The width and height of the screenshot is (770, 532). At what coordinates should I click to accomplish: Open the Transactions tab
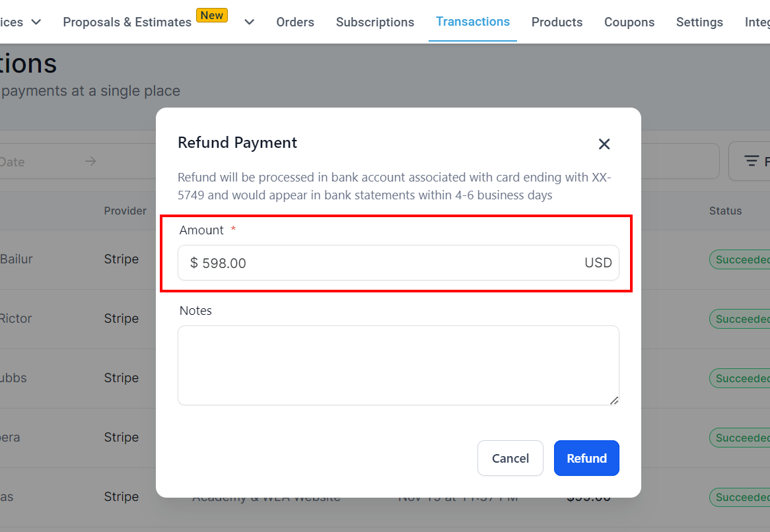(472, 22)
